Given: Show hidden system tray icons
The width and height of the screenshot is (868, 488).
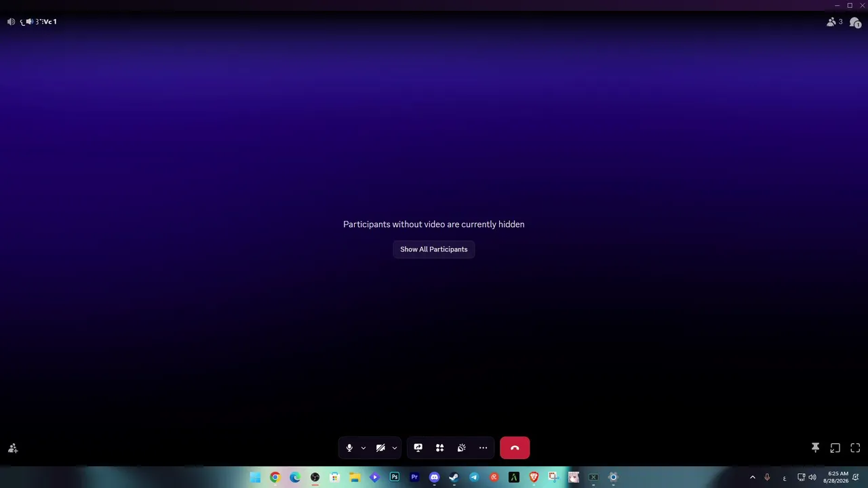Looking at the screenshot, I should click(x=752, y=477).
